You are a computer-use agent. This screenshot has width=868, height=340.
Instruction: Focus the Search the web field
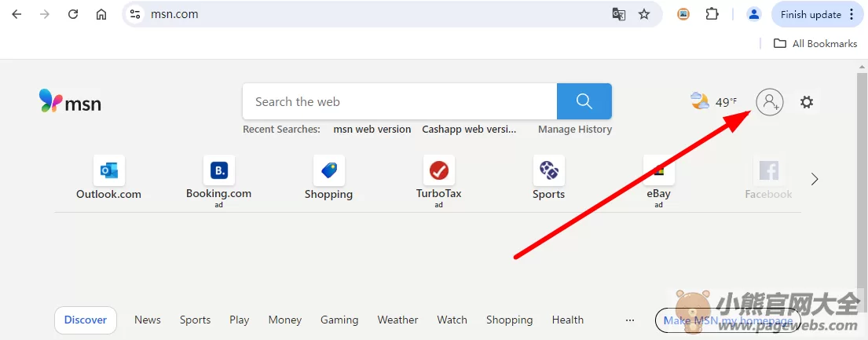(400, 101)
